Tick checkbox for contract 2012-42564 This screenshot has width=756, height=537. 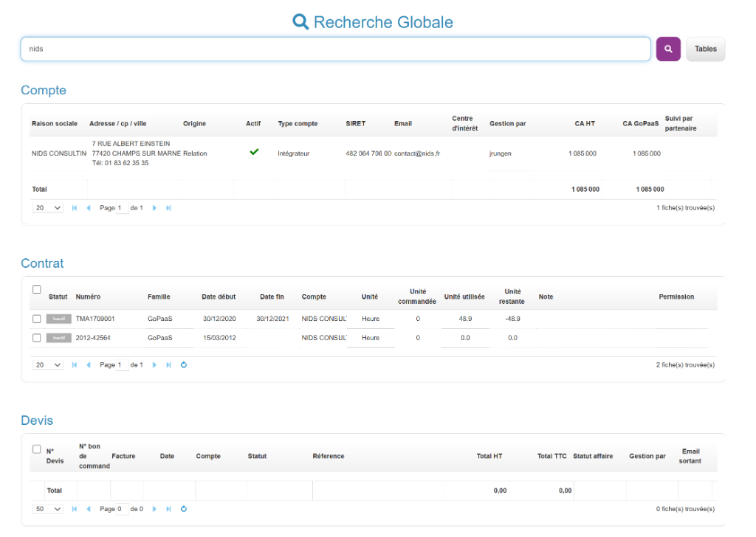pos(37,338)
